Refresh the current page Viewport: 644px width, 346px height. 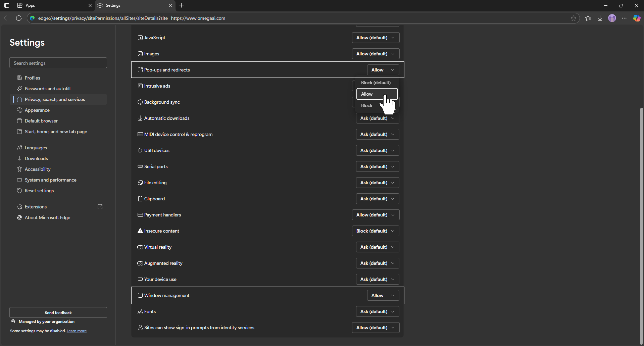pos(19,18)
